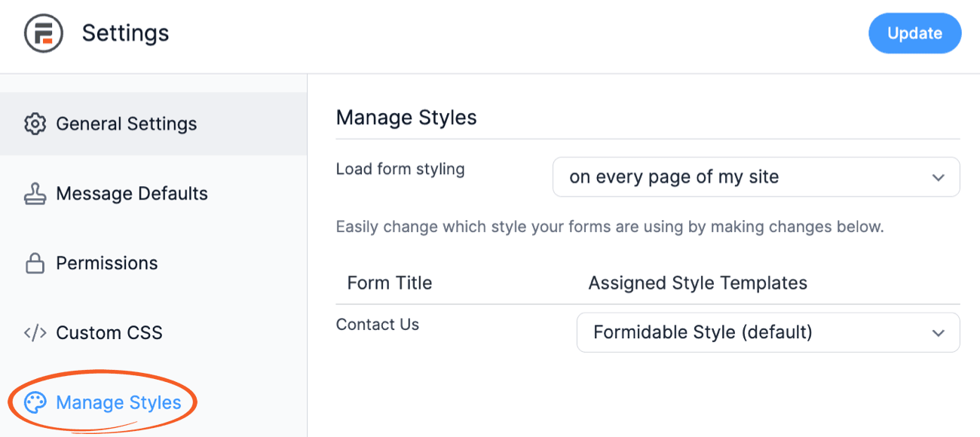Click the code brackets icon beside Custom CSS
980x437 pixels.
pyautogui.click(x=35, y=332)
